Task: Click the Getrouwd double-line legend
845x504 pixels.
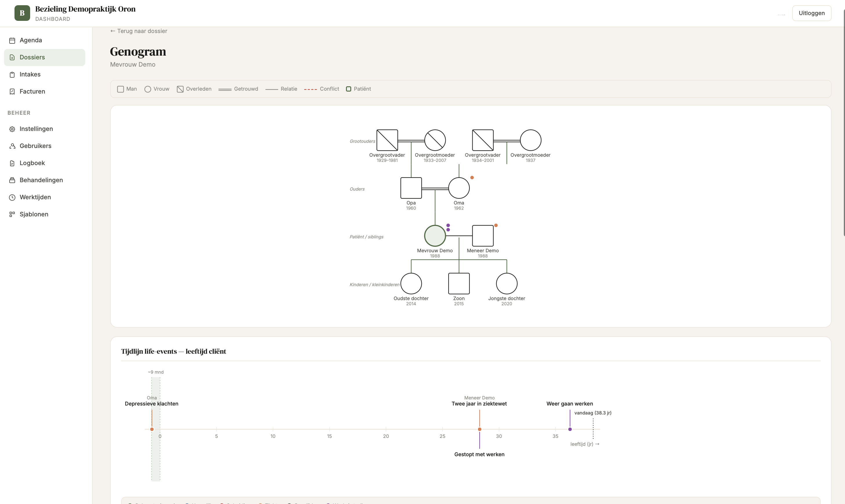Action: pos(225,89)
